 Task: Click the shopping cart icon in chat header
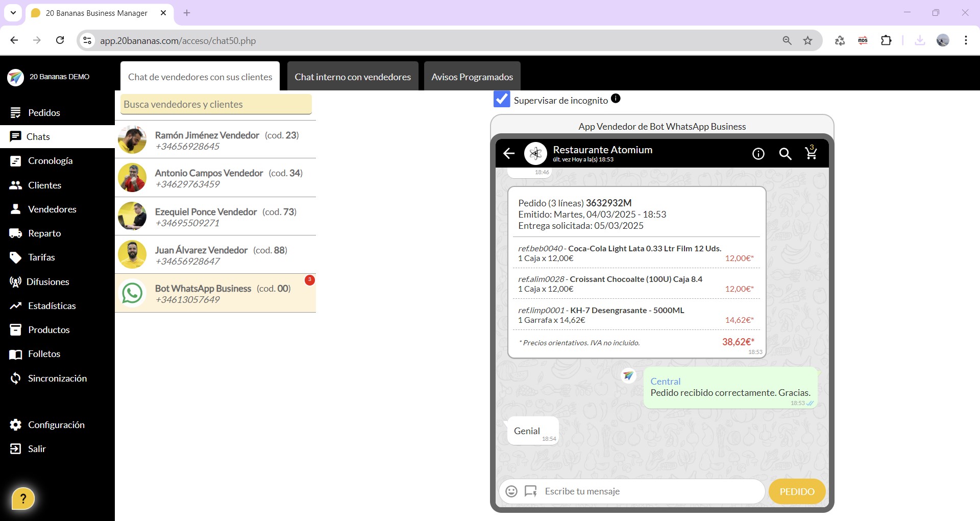[811, 153]
